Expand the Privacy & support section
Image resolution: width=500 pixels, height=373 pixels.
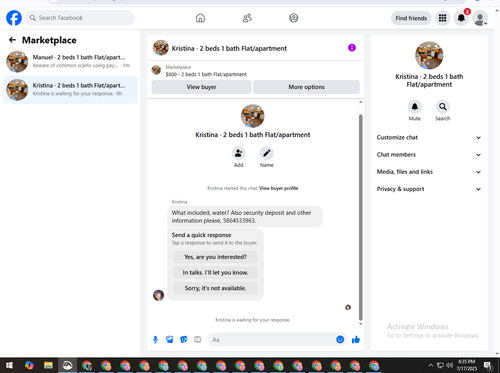click(429, 189)
